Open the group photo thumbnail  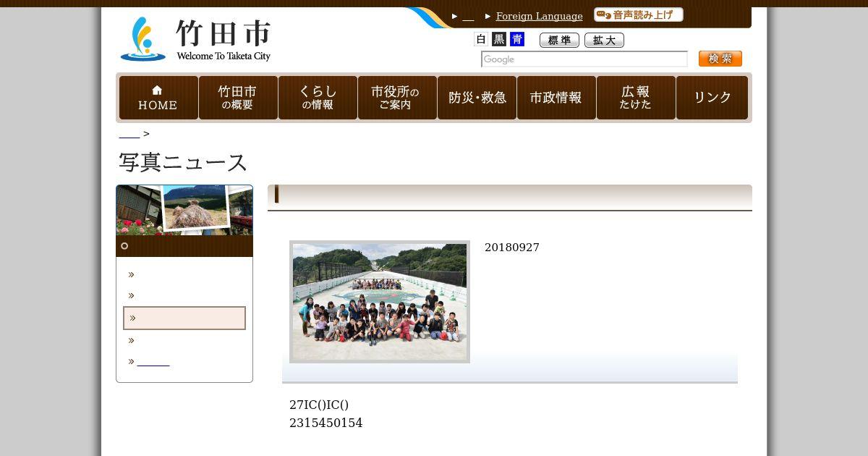(x=380, y=302)
